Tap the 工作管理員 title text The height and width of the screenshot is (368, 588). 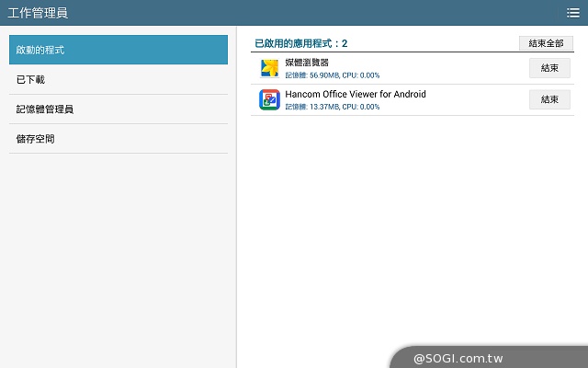[38, 13]
